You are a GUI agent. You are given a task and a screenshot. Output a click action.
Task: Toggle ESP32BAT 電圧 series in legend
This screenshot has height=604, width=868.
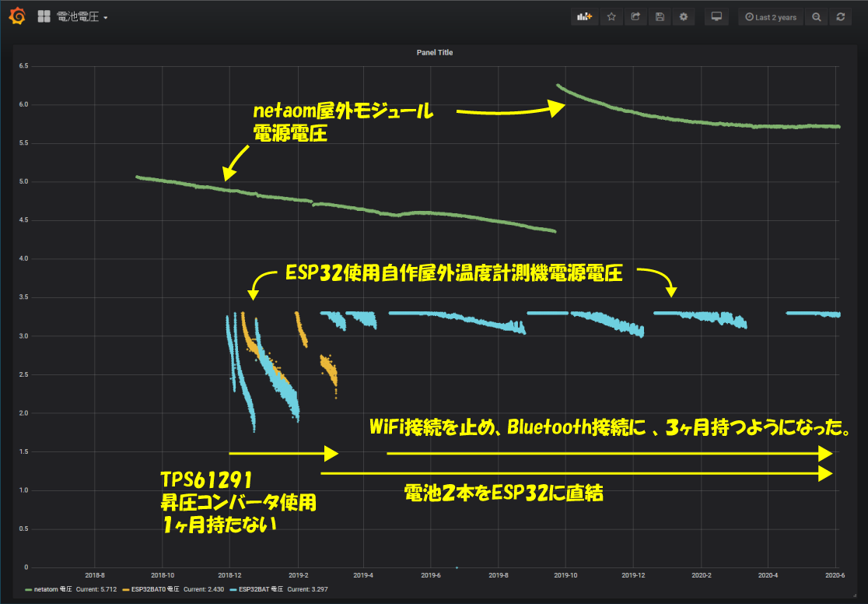[262, 589]
